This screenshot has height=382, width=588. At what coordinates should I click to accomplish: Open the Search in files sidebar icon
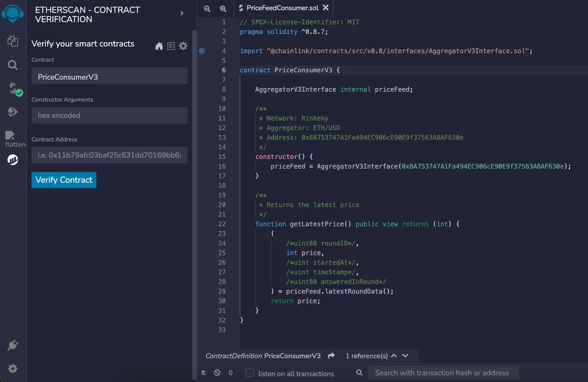tap(13, 65)
